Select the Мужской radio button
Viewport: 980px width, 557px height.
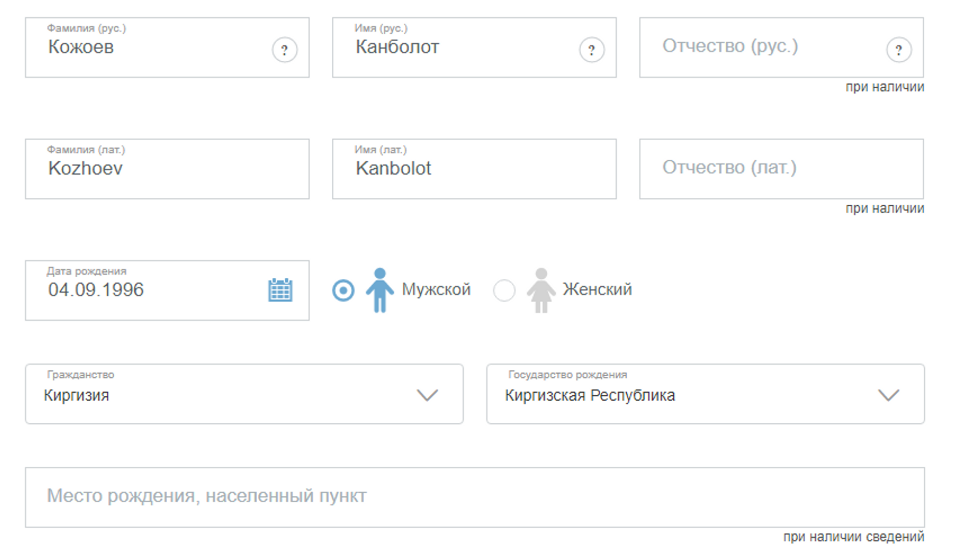(x=343, y=290)
